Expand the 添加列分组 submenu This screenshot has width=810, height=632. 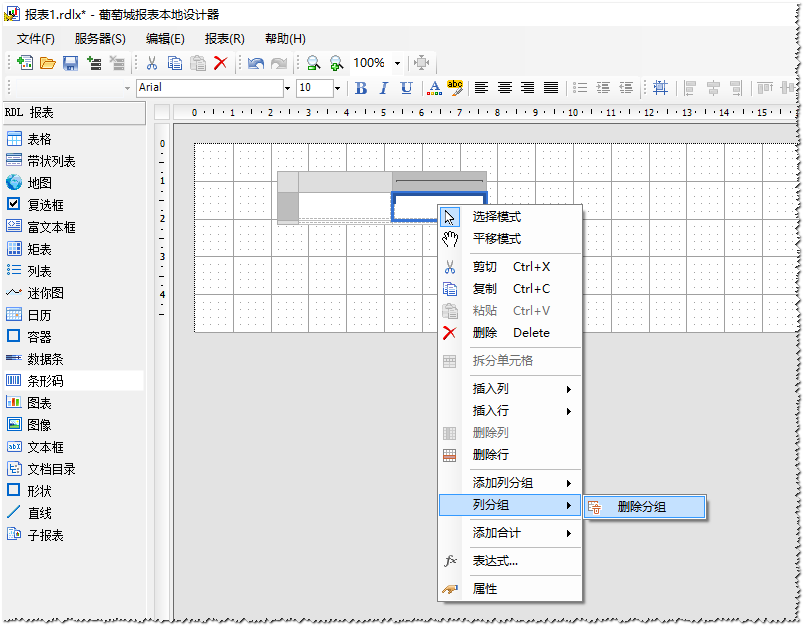510,483
